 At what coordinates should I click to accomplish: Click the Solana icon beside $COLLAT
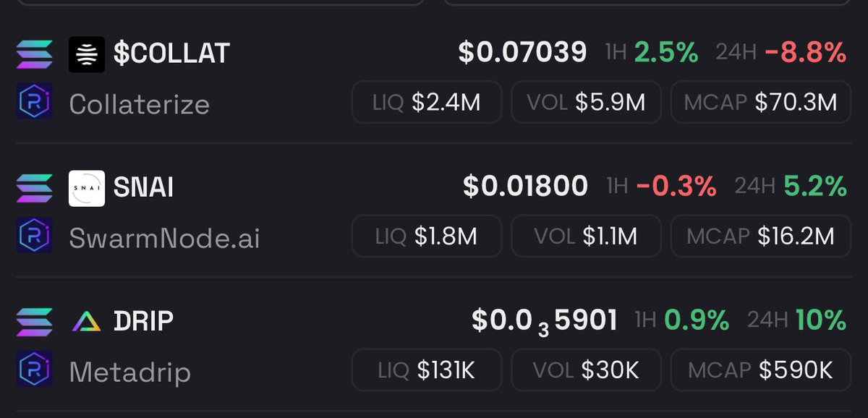coord(34,54)
